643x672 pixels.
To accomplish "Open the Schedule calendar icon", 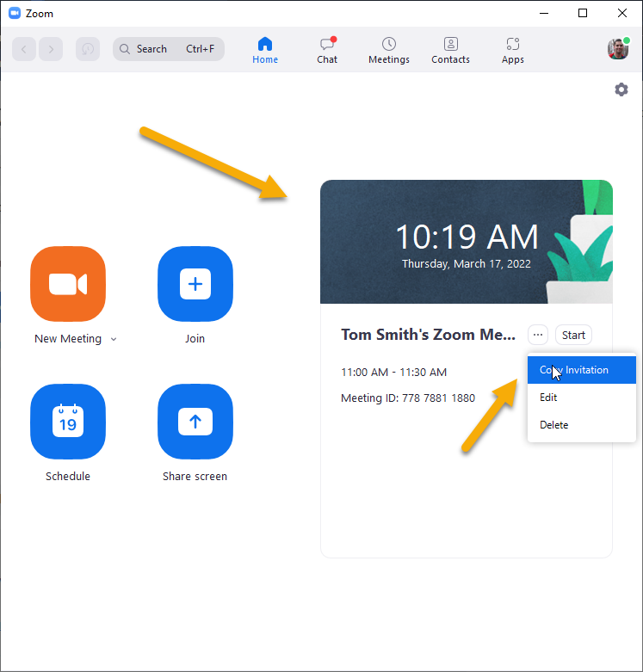I will (x=68, y=422).
